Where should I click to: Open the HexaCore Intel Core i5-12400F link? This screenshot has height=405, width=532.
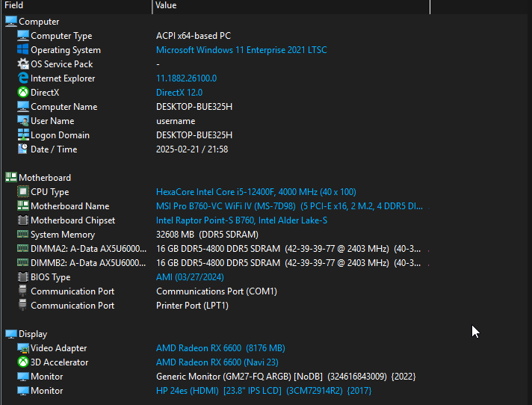click(256, 191)
